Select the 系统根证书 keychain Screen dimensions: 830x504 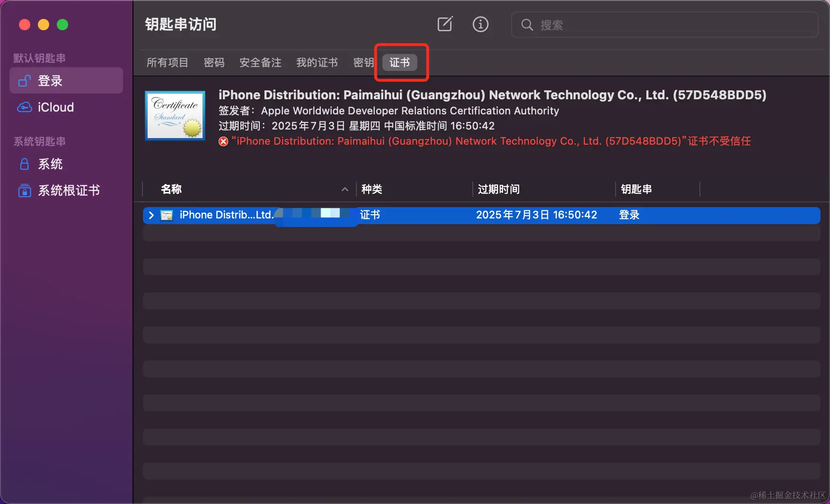[66, 191]
